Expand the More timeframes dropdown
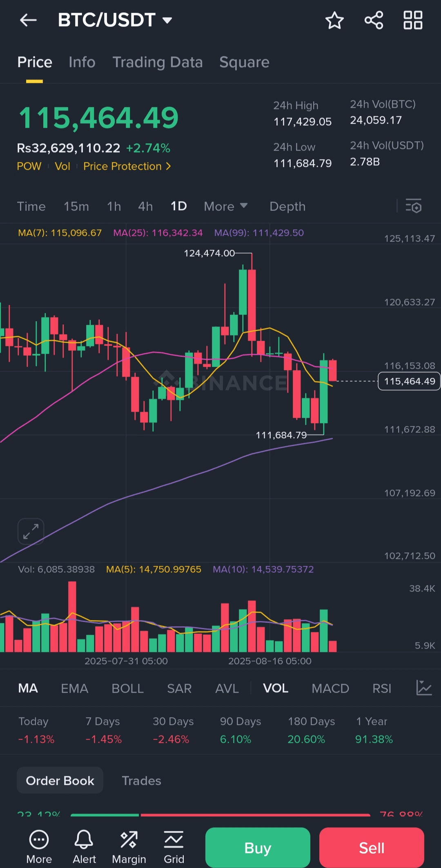 (225, 206)
